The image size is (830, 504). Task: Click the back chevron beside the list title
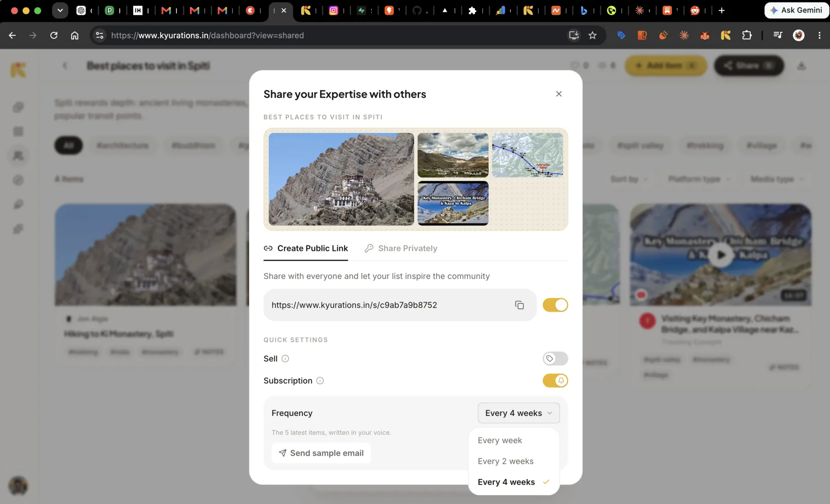[x=65, y=66]
